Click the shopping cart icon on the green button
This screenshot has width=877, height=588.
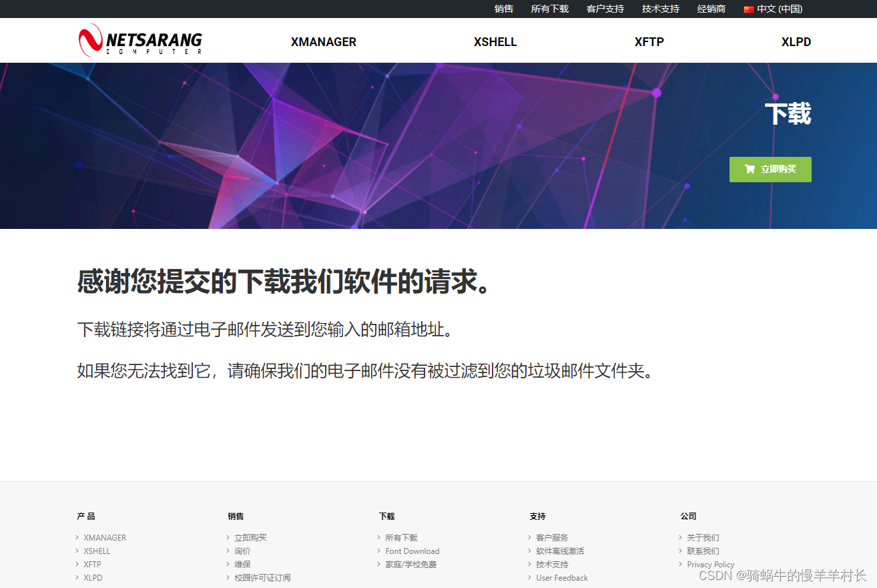click(750, 169)
